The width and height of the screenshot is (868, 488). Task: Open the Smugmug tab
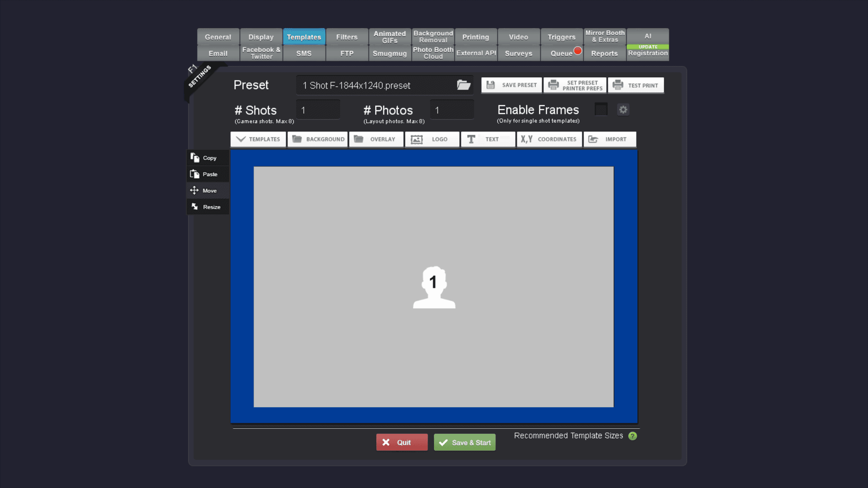coord(390,53)
